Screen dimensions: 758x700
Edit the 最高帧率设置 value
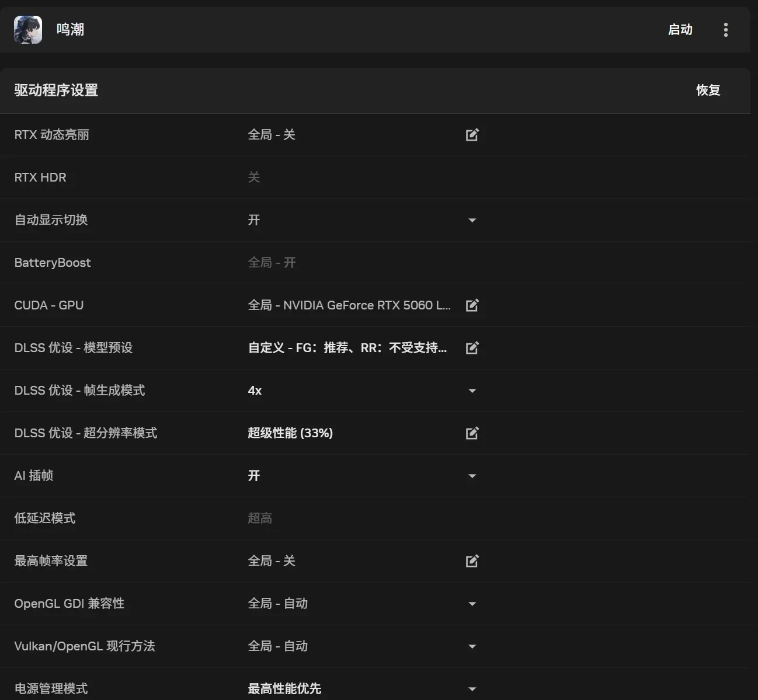click(472, 561)
